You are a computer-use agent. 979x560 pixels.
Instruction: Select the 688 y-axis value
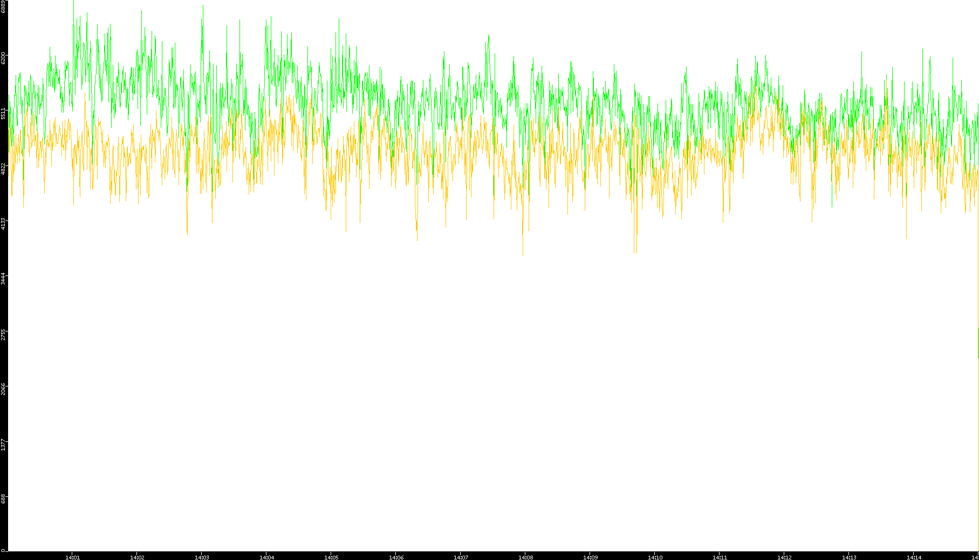[3, 499]
